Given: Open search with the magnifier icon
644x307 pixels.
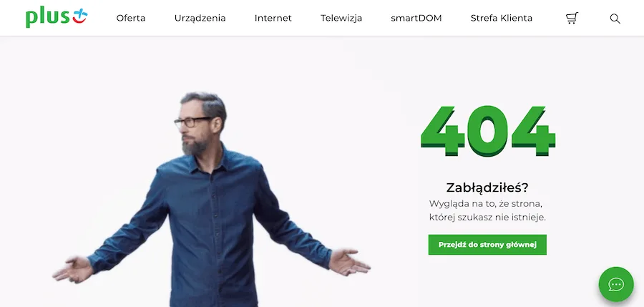Looking at the screenshot, I should click(615, 19).
